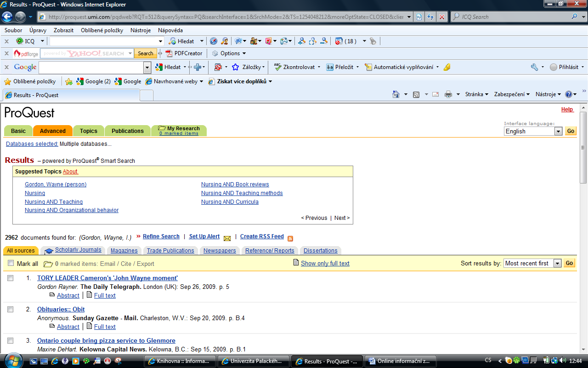Click Set Up Alert envelope icon

pyautogui.click(x=227, y=238)
